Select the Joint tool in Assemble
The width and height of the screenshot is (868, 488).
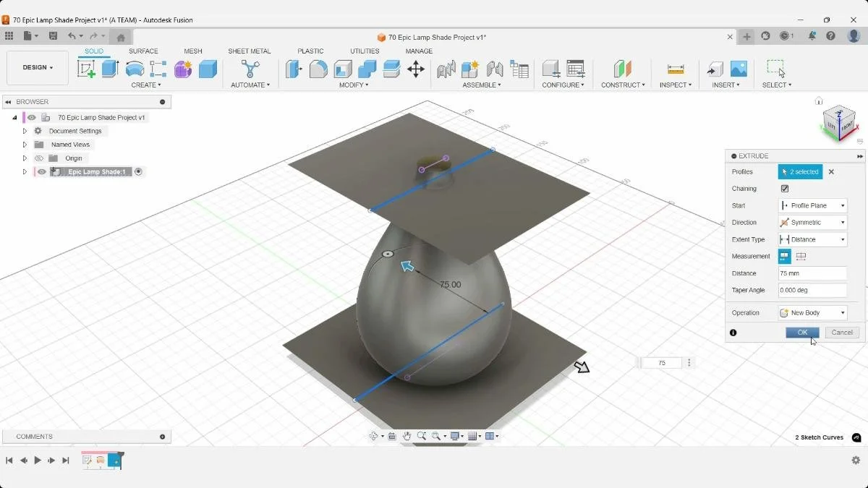pos(446,69)
